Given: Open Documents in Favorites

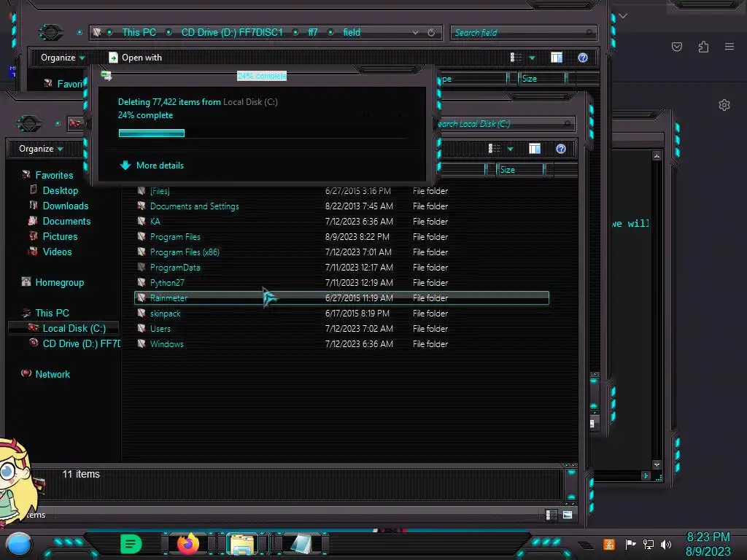Looking at the screenshot, I should [66, 221].
